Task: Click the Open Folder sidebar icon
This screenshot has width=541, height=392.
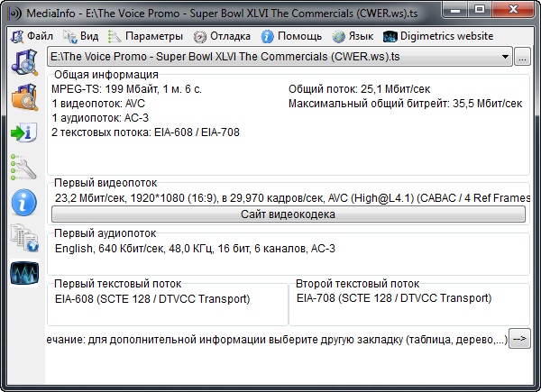Action: pos(23,96)
